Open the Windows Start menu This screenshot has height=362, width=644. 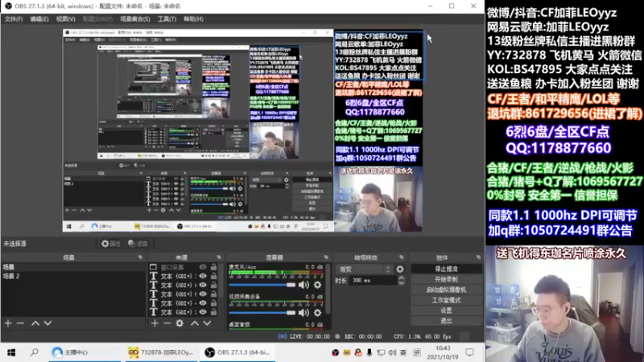pyautogui.click(x=11, y=352)
